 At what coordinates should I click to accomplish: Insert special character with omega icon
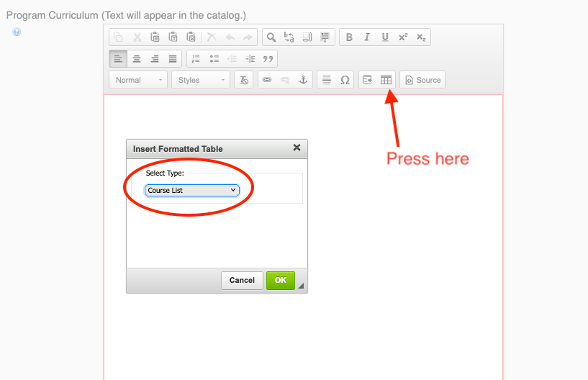click(345, 80)
